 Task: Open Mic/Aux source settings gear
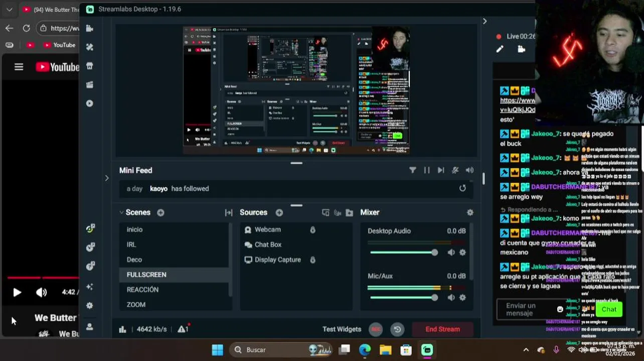coord(462,297)
